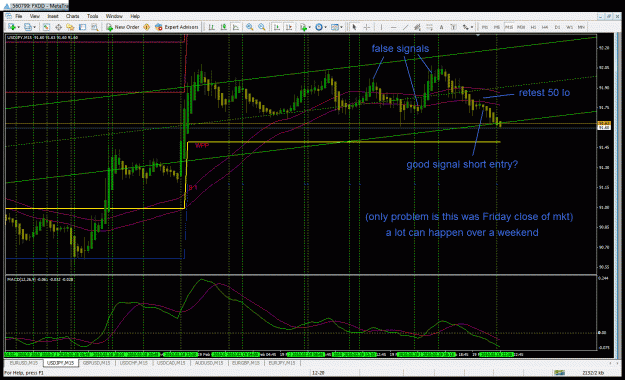625x380 pixels.
Task: Switch chart to line chart
Action: coord(236,27)
